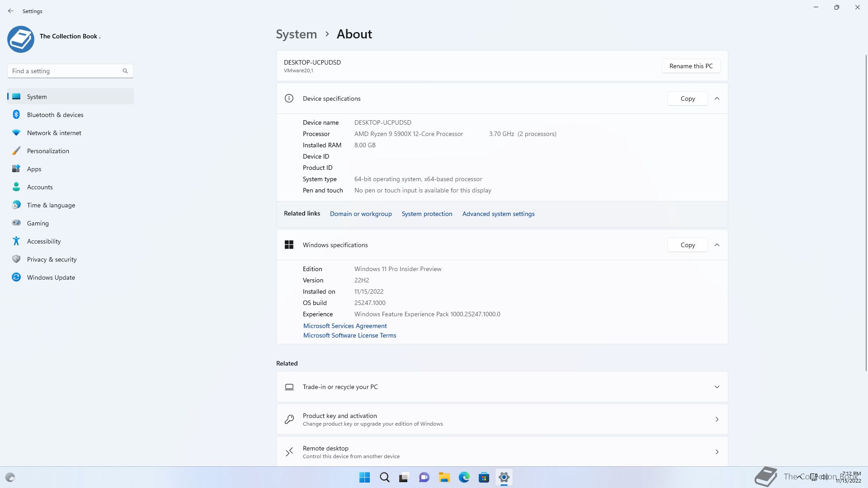Click the Settings gear on the taskbar
The image size is (868, 488).
[x=504, y=478]
